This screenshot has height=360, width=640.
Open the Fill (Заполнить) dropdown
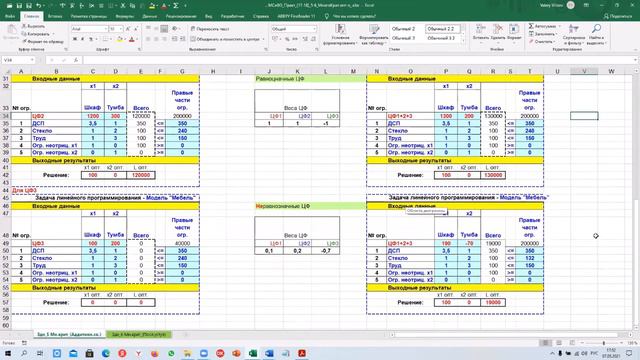(543, 34)
